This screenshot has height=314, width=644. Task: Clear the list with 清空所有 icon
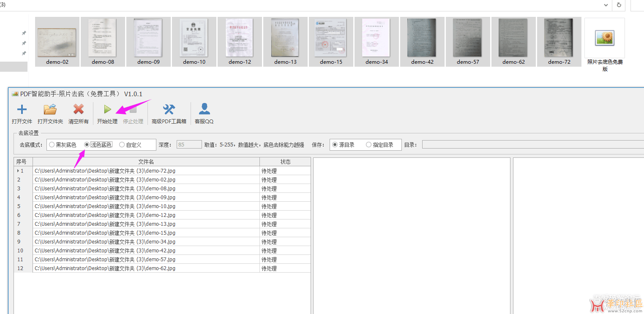tap(79, 110)
